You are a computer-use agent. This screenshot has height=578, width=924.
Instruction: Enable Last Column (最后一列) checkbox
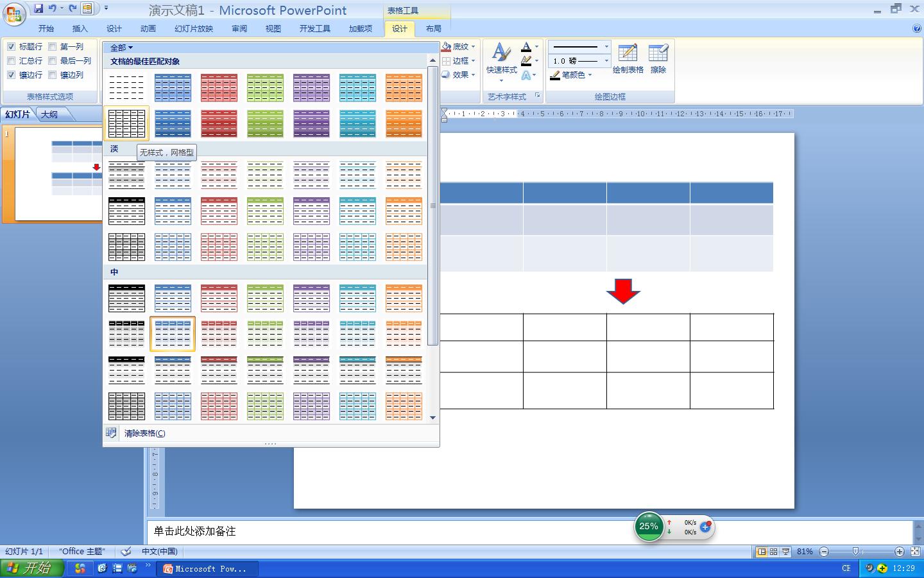point(53,61)
